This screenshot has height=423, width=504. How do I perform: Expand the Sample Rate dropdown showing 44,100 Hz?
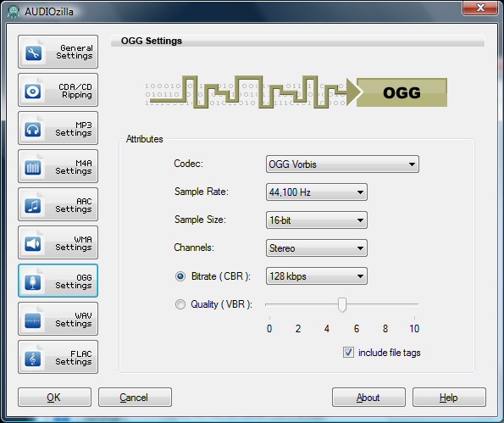317,192
